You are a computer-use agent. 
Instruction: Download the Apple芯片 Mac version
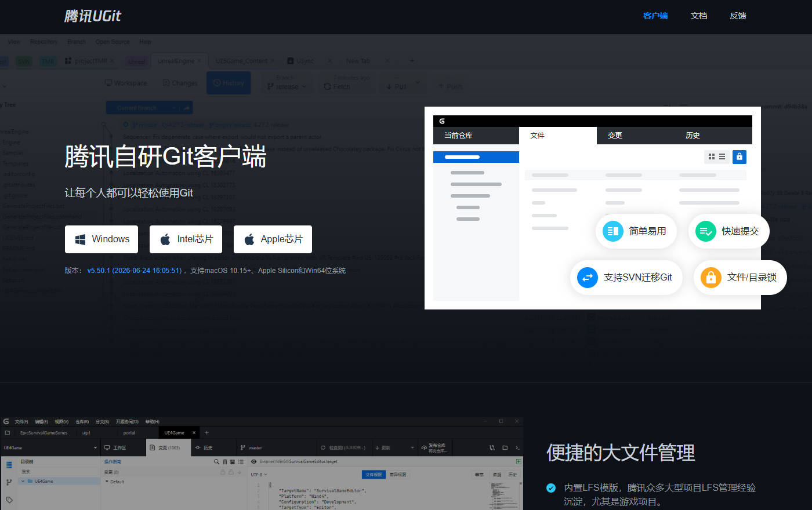[273, 239]
